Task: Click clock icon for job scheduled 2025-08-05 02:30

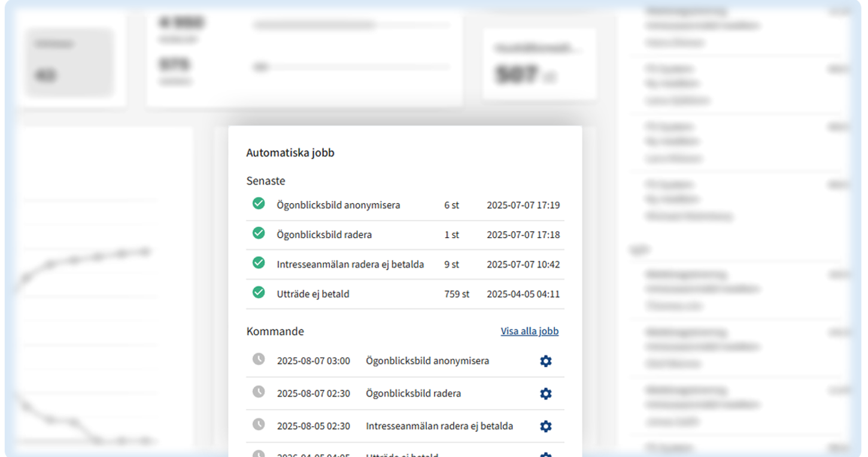Action: click(259, 425)
